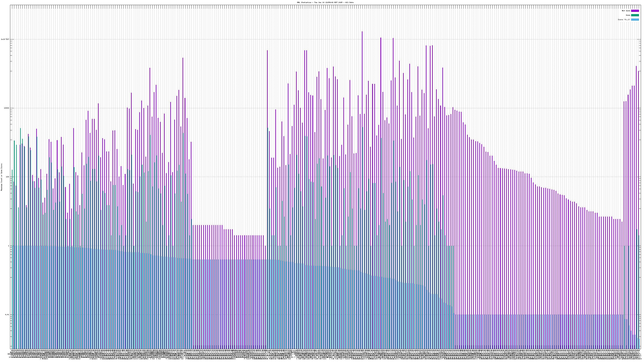
Task: Click 'All Data' in the chart title
Action: (350, 2)
